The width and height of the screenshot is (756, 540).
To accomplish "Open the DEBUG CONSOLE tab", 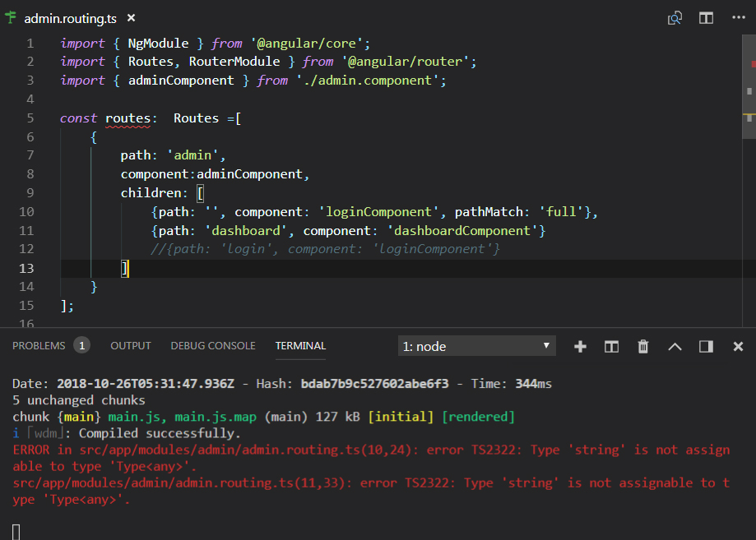I will click(212, 345).
